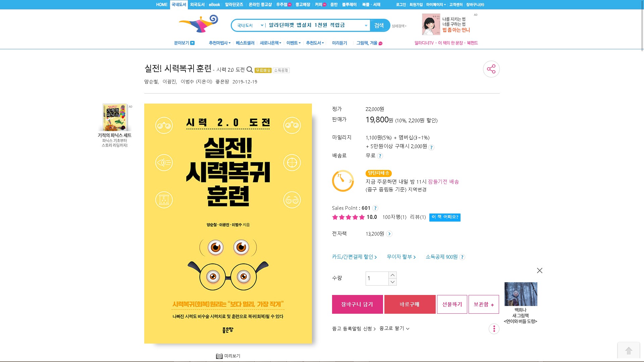Image resolution: width=644 pixels, height=362 pixels.
Task: Expand the search suggestions dropdown arrow
Action: tap(366, 25)
